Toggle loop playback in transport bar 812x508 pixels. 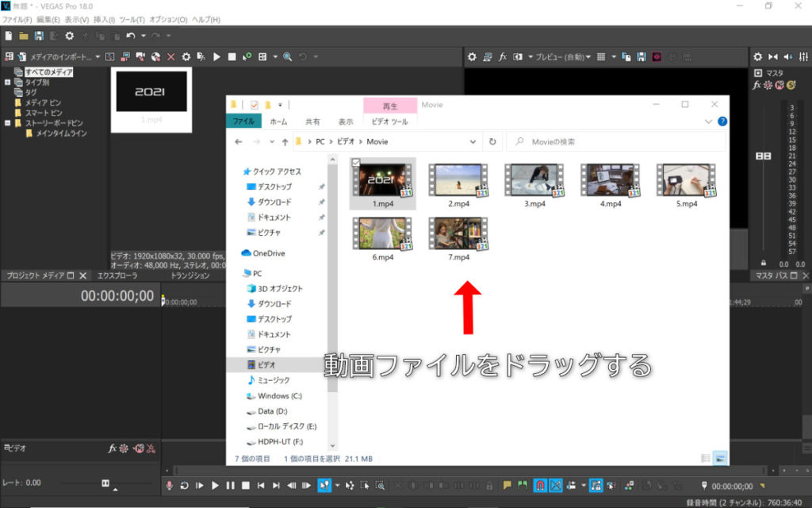[184, 485]
